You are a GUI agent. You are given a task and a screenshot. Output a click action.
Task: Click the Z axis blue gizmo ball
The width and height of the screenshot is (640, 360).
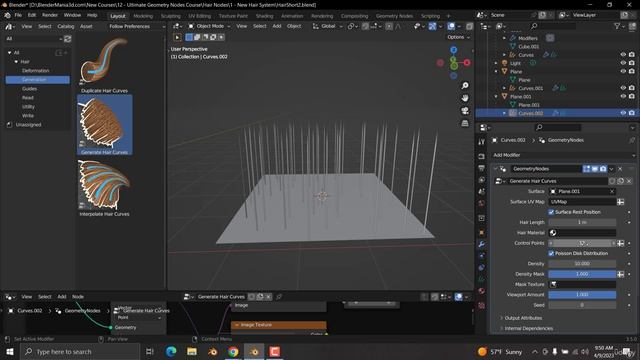[x=453, y=50]
